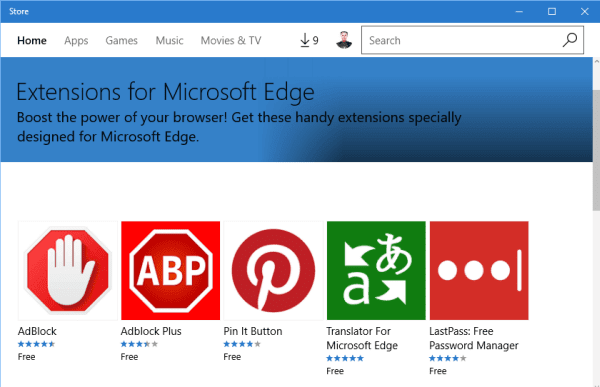Switch to the Apps tab
This screenshot has height=387, width=600.
(76, 40)
